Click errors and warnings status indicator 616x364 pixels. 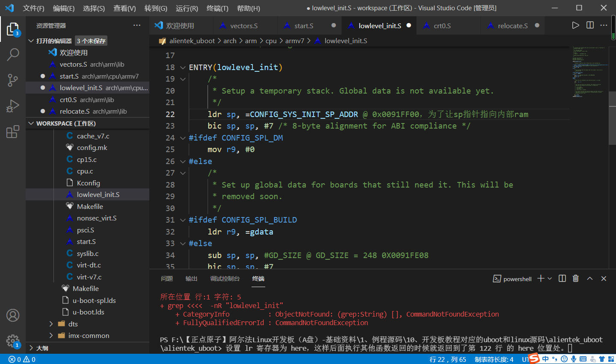(22, 359)
